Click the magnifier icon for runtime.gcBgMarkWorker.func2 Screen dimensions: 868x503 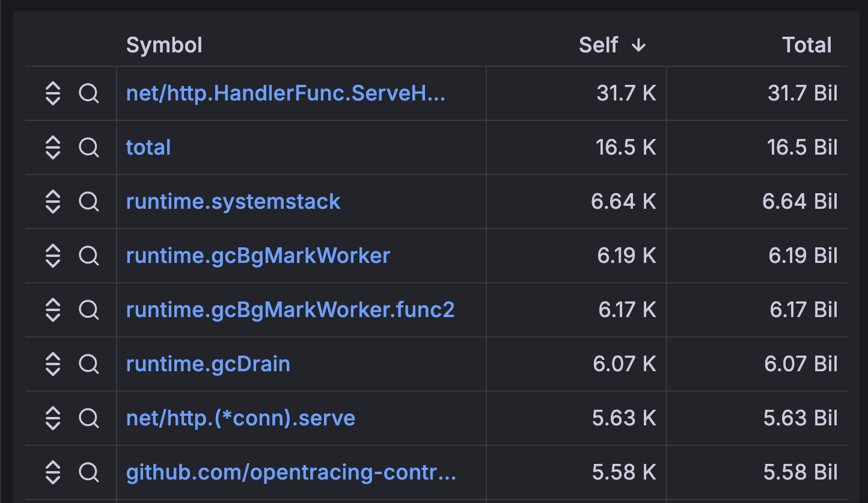89,310
